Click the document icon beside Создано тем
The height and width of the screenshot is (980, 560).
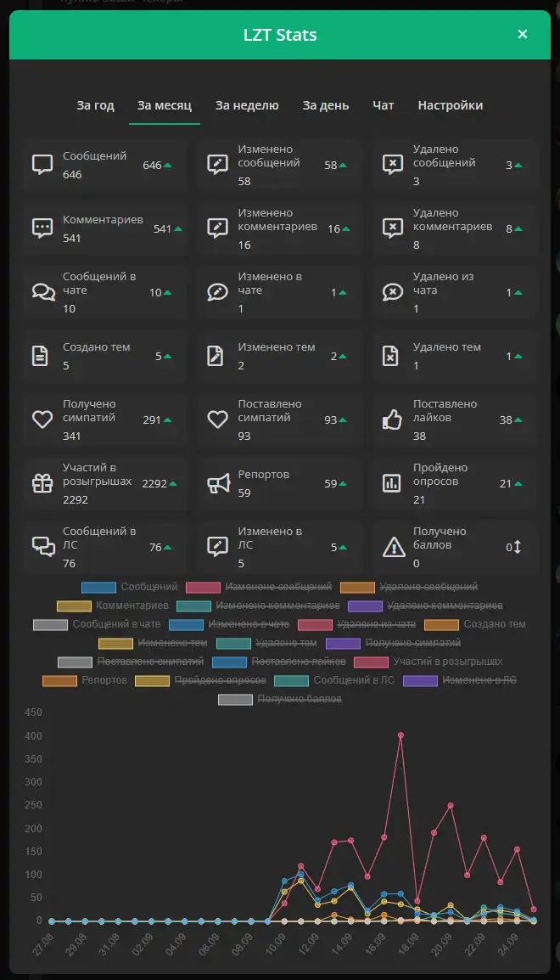click(x=40, y=356)
